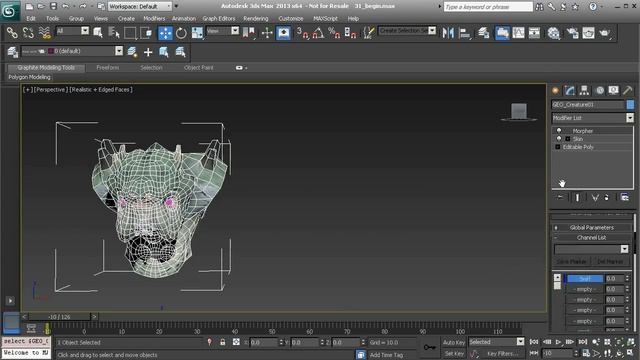Toggle the selection lock padlock
The height and width of the screenshot is (360, 640).
pyautogui.click(x=222, y=342)
